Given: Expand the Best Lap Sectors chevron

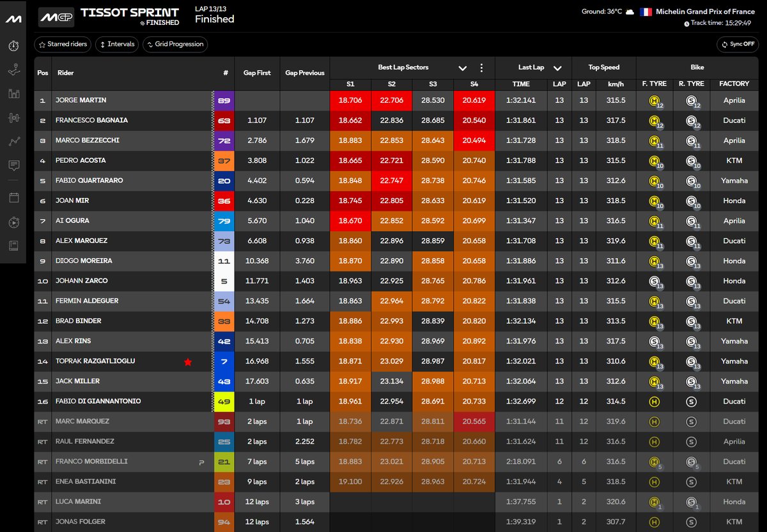Looking at the screenshot, I should point(463,68).
